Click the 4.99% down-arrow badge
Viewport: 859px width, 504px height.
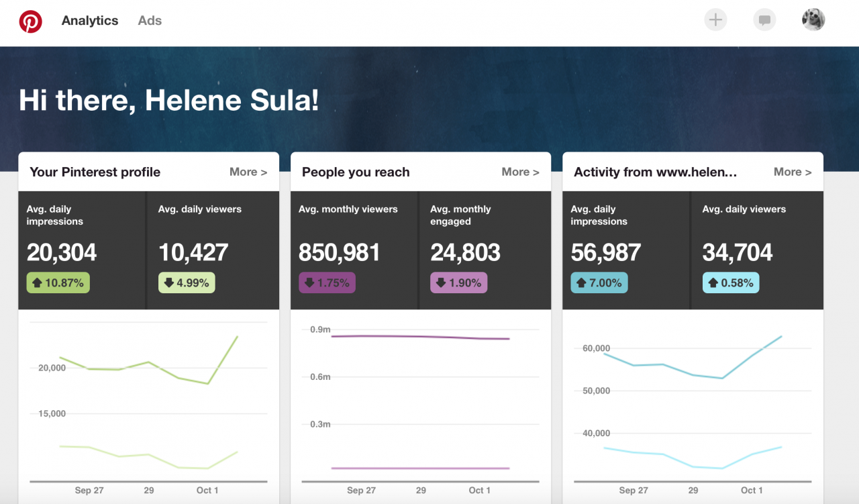coord(187,283)
